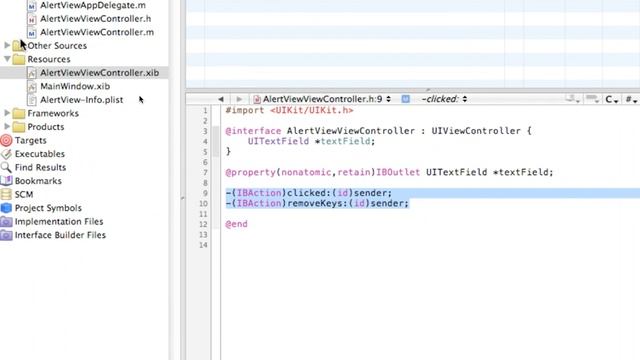Click the Products folder icon

point(19,127)
